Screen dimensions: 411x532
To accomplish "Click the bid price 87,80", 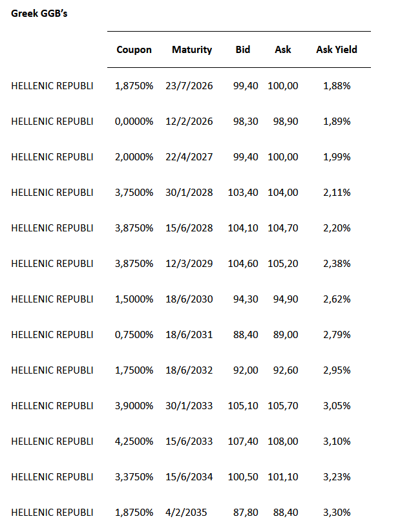I will click(x=246, y=512).
